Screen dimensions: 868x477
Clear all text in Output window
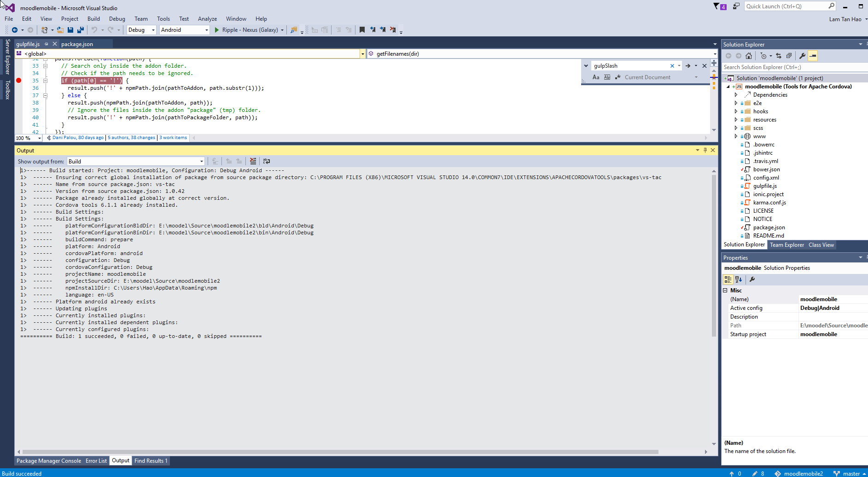coord(253,161)
